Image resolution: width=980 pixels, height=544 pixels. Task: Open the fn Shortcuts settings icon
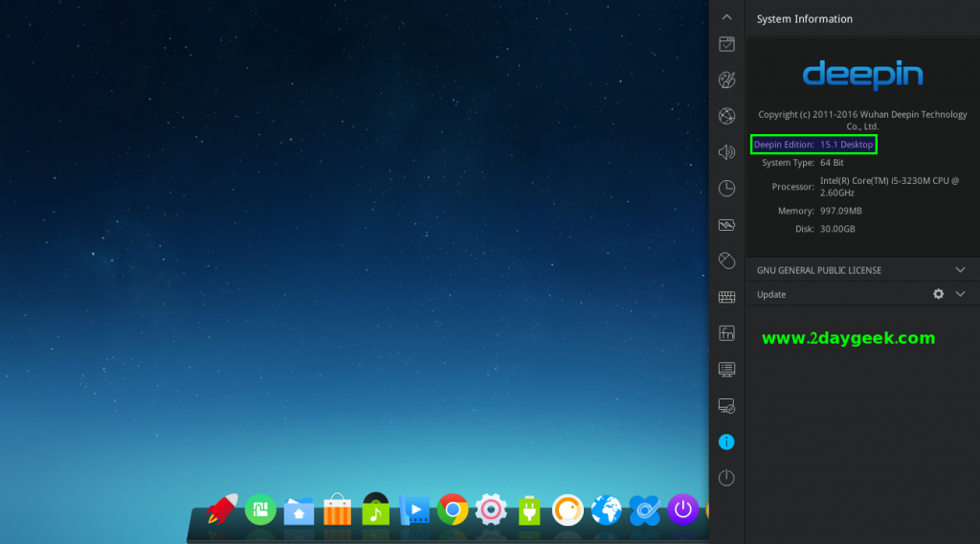coord(726,333)
